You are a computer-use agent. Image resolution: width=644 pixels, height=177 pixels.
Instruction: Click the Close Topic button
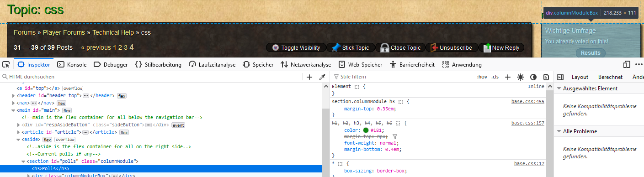[400, 48]
